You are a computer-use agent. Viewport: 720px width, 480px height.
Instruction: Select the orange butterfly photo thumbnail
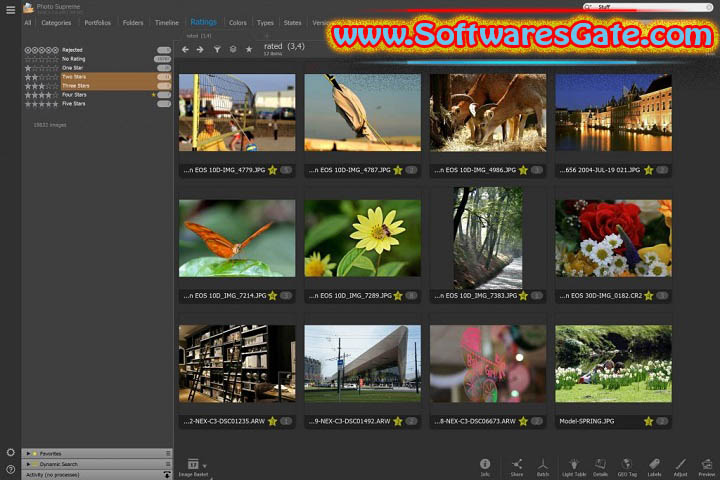tap(237, 238)
